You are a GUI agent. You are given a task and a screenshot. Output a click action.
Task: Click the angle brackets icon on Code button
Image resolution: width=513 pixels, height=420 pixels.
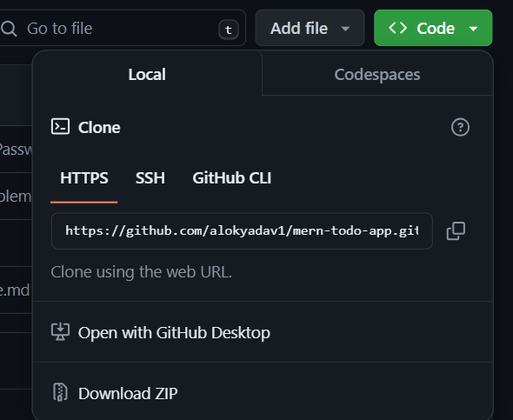398,28
